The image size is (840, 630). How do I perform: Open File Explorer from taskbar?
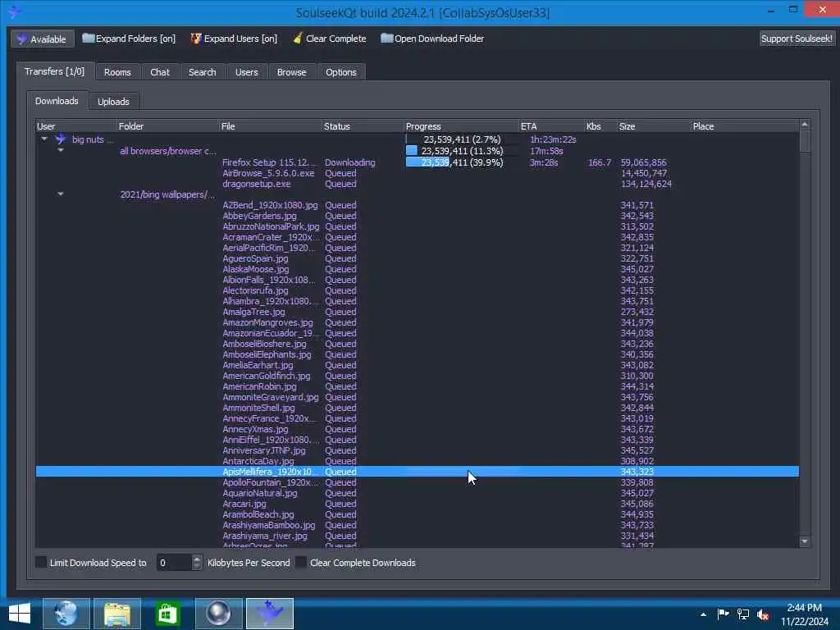pos(116,614)
